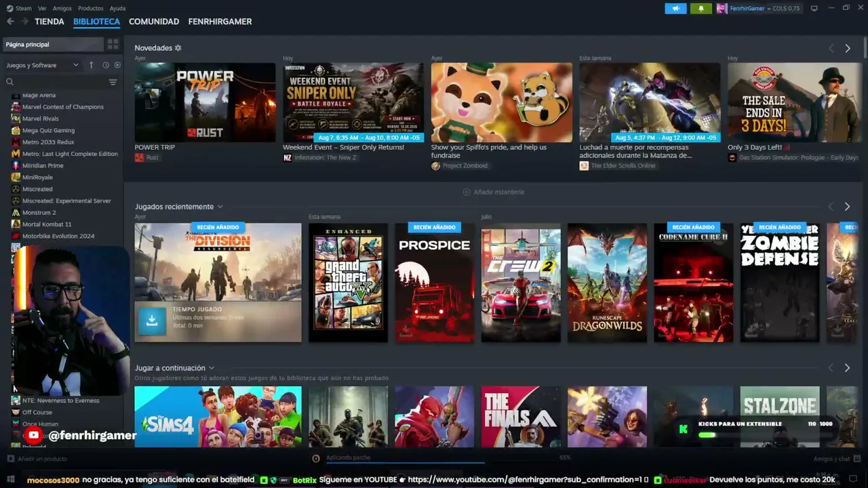Open The Crew 2 game cover
The width and height of the screenshot is (868, 488).
coord(521,283)
